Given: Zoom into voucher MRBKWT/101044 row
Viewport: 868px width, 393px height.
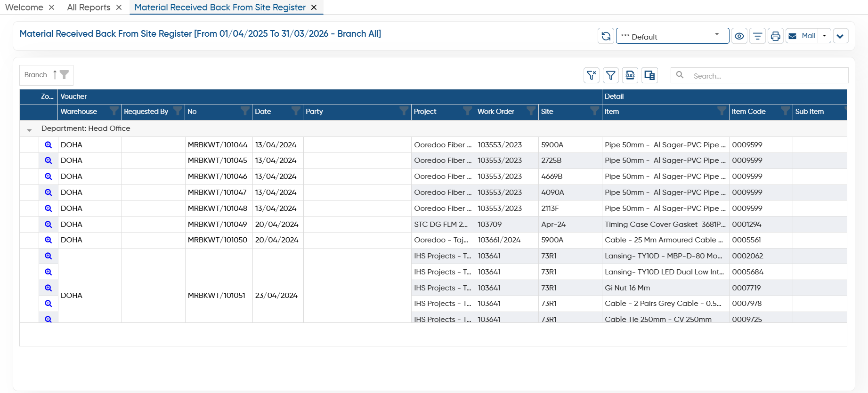Looking at the screenshot, I should (48, 145).
